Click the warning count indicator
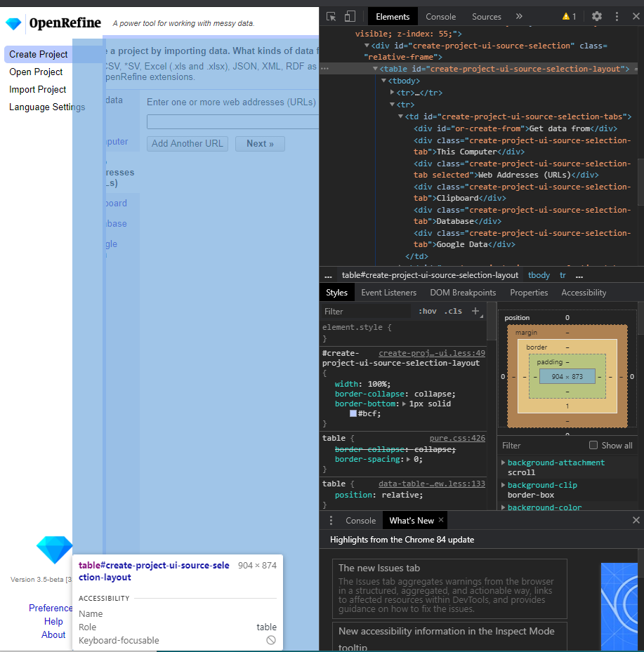644x652 pixels. pyautogui.click(x=569, y=17)
